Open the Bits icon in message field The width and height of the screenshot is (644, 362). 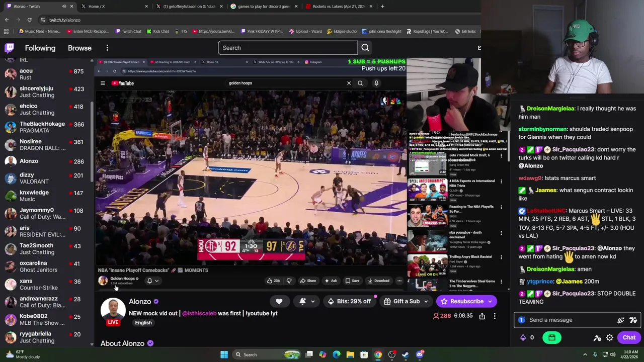(621, 320)
